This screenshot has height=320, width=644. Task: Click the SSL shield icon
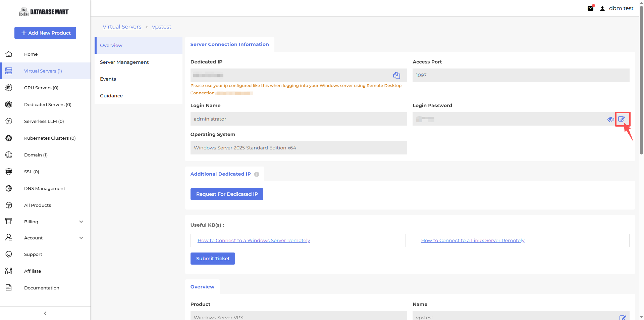(9, 172)
